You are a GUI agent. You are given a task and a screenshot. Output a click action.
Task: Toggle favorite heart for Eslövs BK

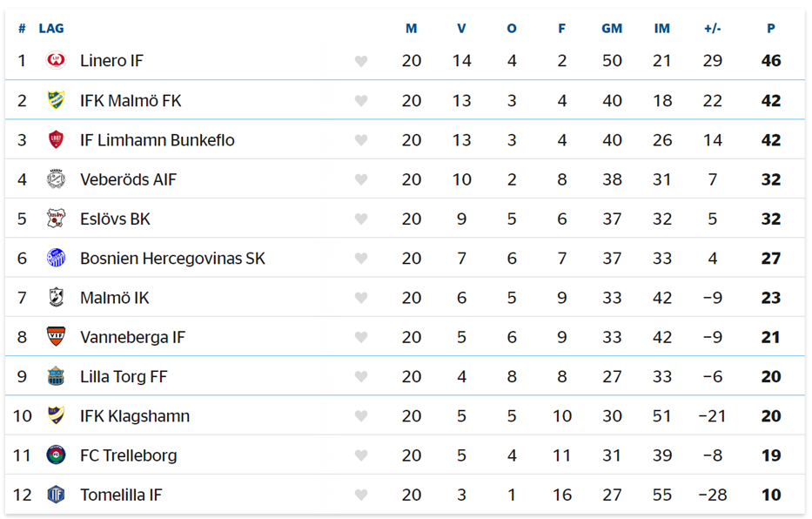click(361, 219)
